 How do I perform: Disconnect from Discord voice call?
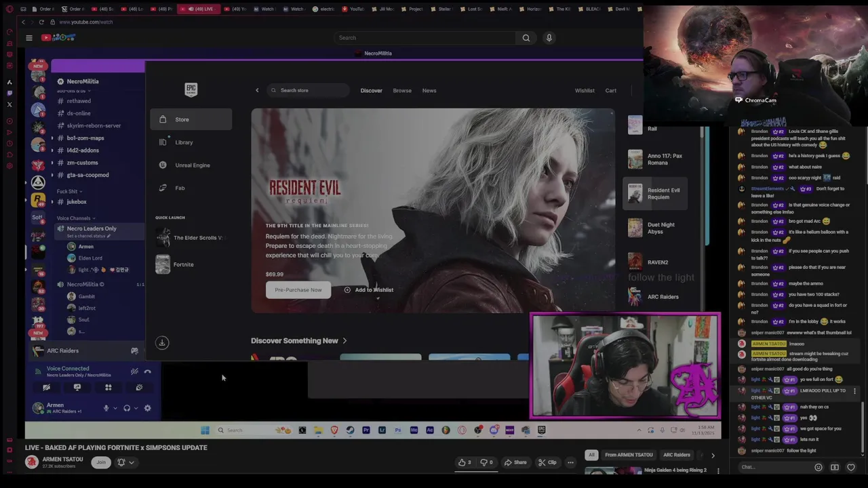147,371
